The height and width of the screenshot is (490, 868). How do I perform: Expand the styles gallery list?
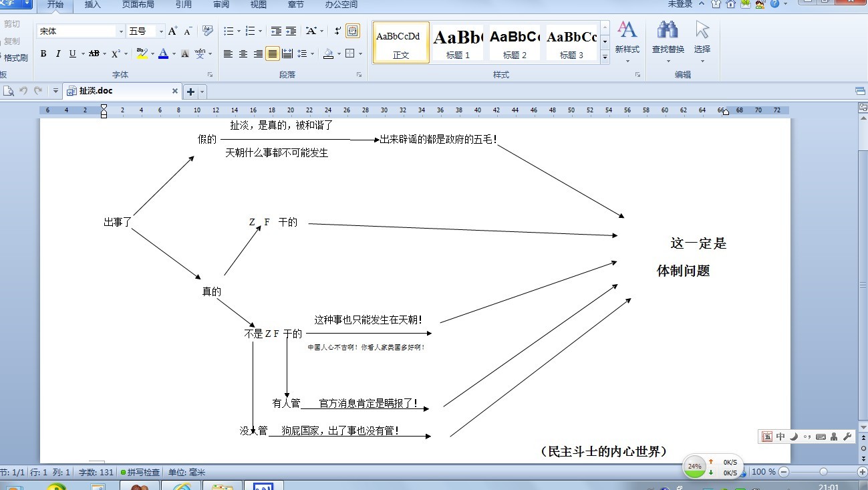point(605,57)
